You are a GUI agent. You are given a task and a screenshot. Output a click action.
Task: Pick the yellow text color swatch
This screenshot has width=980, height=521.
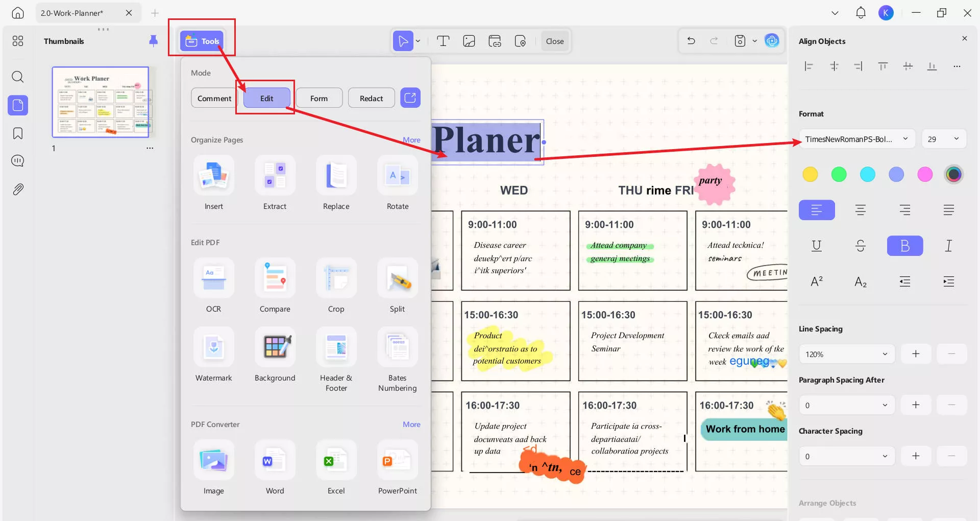pyautogui.click(x=810, y=175)
